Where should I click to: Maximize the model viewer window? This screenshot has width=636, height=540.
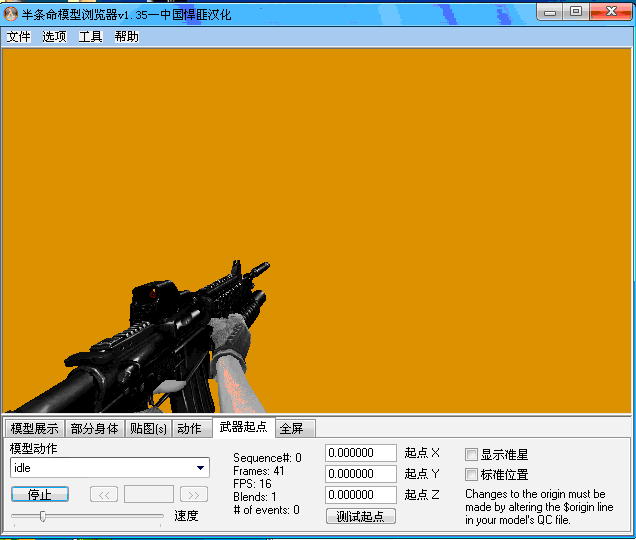[576, 11]
